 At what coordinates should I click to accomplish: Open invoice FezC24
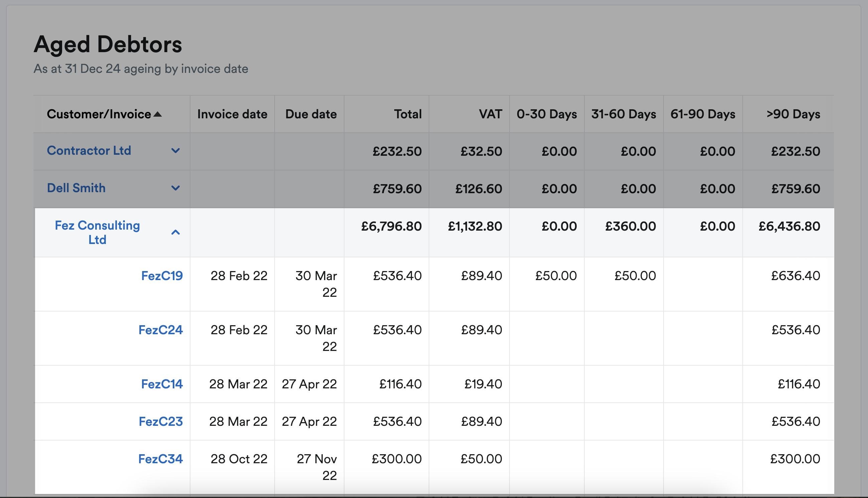[x=161, y=330]
